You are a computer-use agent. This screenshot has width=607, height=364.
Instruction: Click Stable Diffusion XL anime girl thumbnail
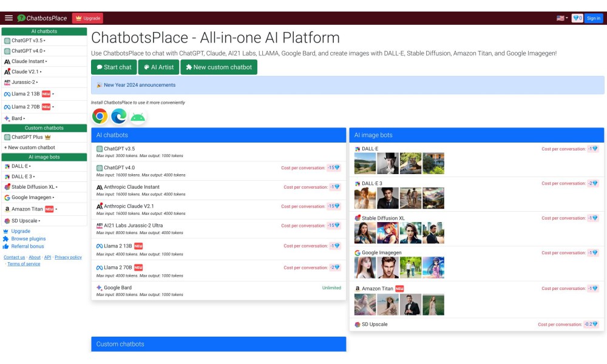pos(387,233)
